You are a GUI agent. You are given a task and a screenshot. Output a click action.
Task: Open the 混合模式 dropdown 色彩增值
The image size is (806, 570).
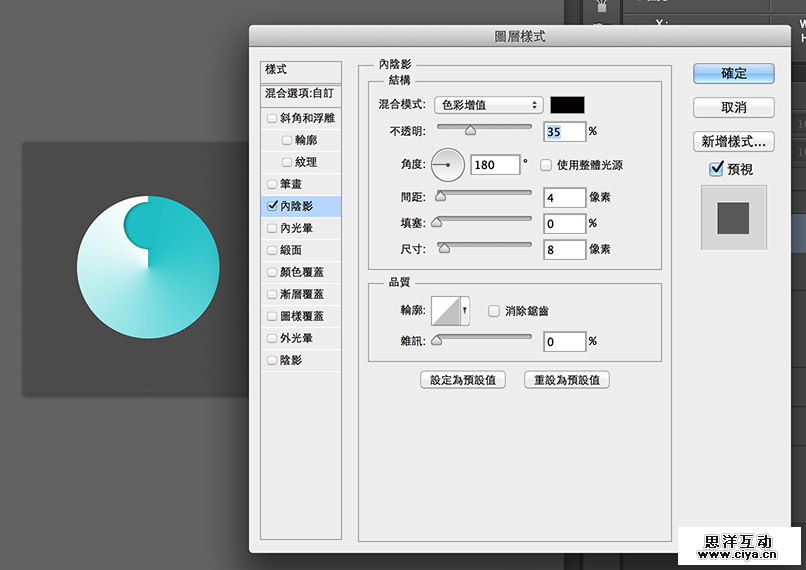pos(489,105)
